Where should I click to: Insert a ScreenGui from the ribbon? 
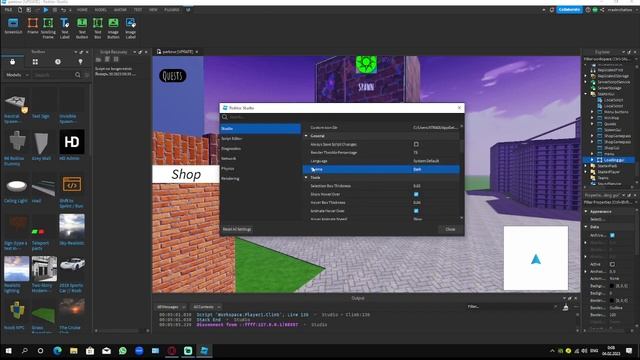coord(13,27)
